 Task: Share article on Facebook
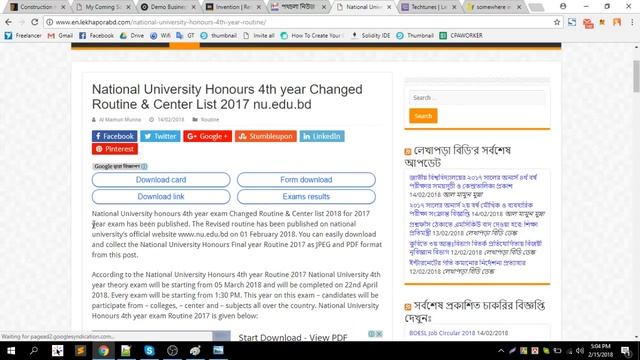click(114, 136)
